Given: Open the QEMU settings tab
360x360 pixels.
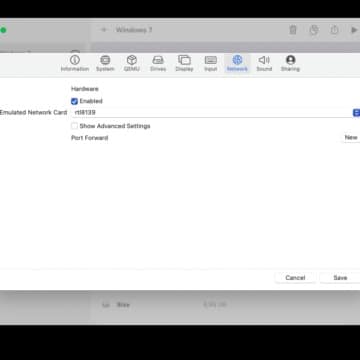Looking at the screenshot, I should coord(132,63).
